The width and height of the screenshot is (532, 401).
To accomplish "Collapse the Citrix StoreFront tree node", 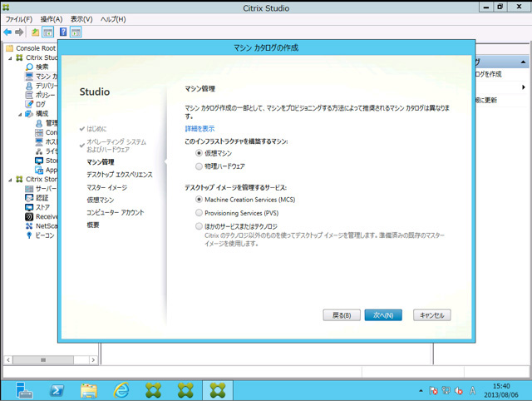I will point(10,180).
